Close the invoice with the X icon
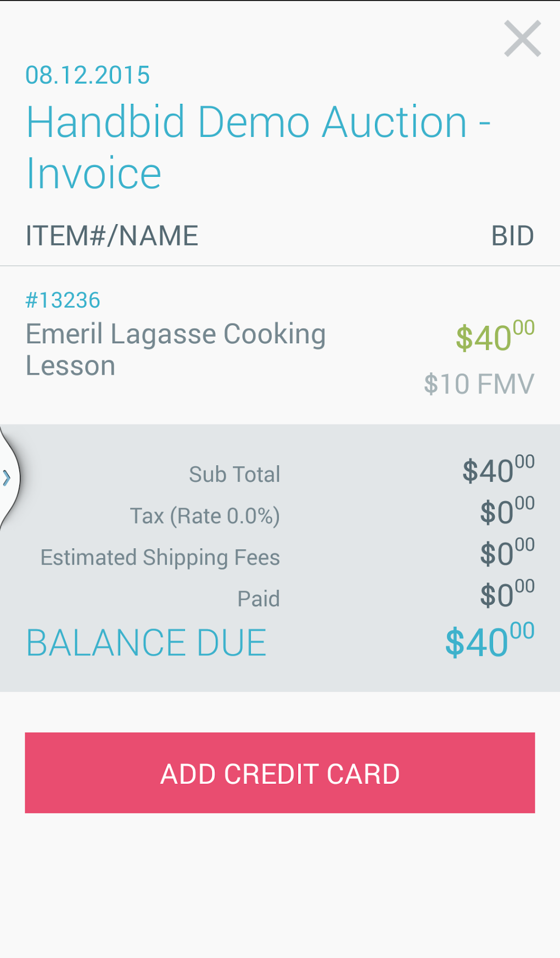560x958 pixels. click(522, 38)
